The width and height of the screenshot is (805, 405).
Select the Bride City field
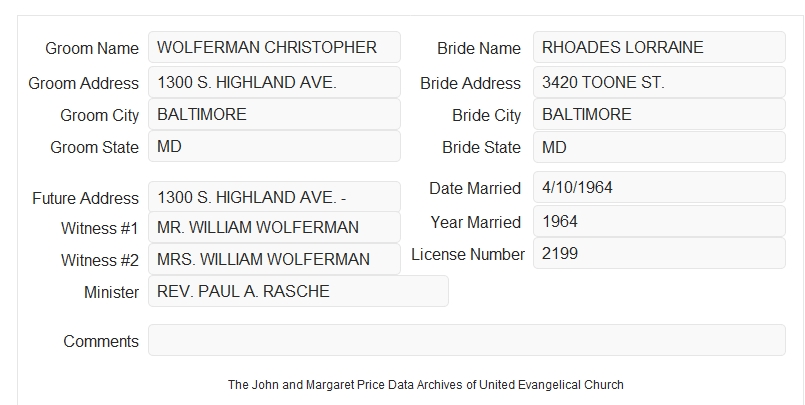tap(659, 114)
